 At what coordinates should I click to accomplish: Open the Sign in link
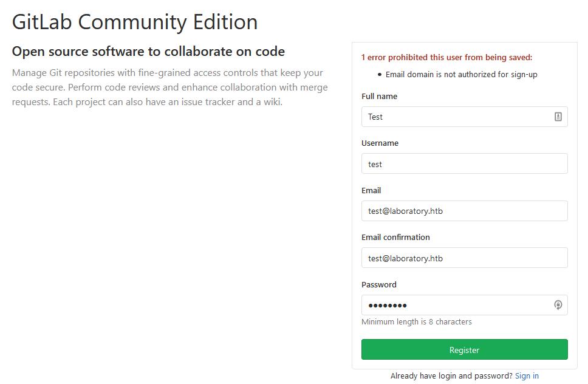point(527,376)
